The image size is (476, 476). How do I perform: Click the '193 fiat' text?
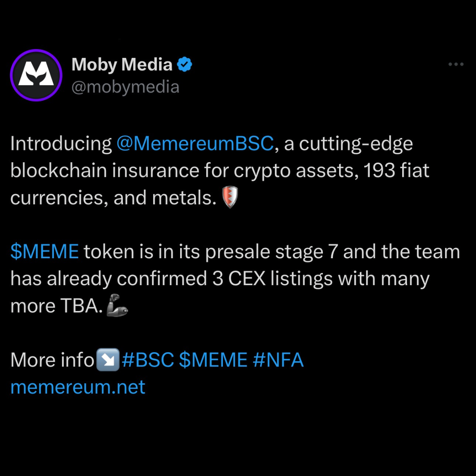click(396, 171)
